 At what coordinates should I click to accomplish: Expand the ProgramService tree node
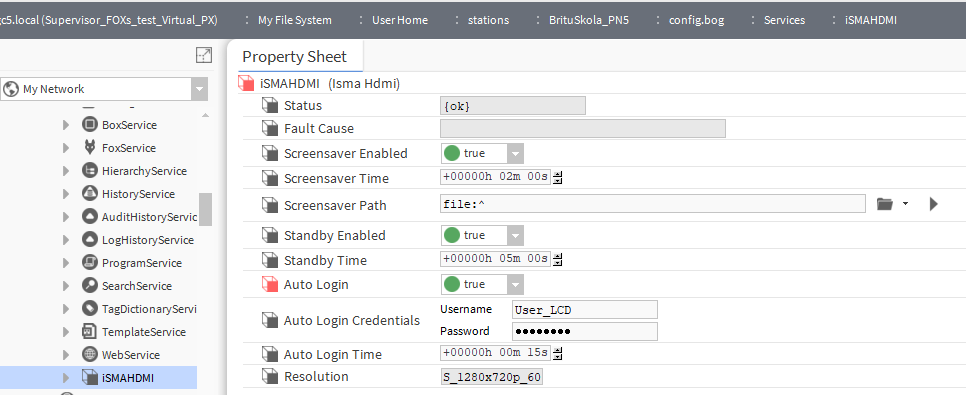point(66,263)
